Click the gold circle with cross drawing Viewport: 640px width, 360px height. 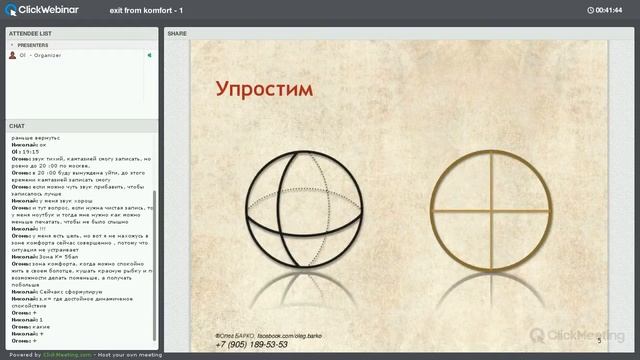click(491, 210)
